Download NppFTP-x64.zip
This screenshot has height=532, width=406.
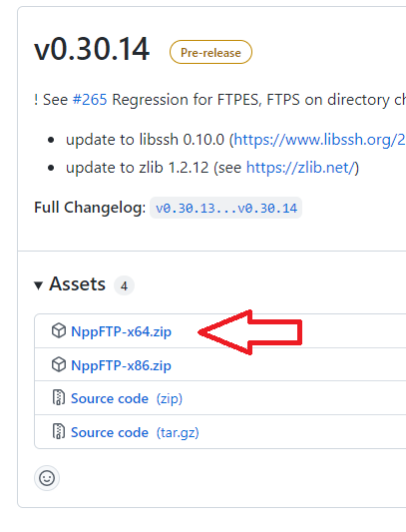(x=121, y=331)
